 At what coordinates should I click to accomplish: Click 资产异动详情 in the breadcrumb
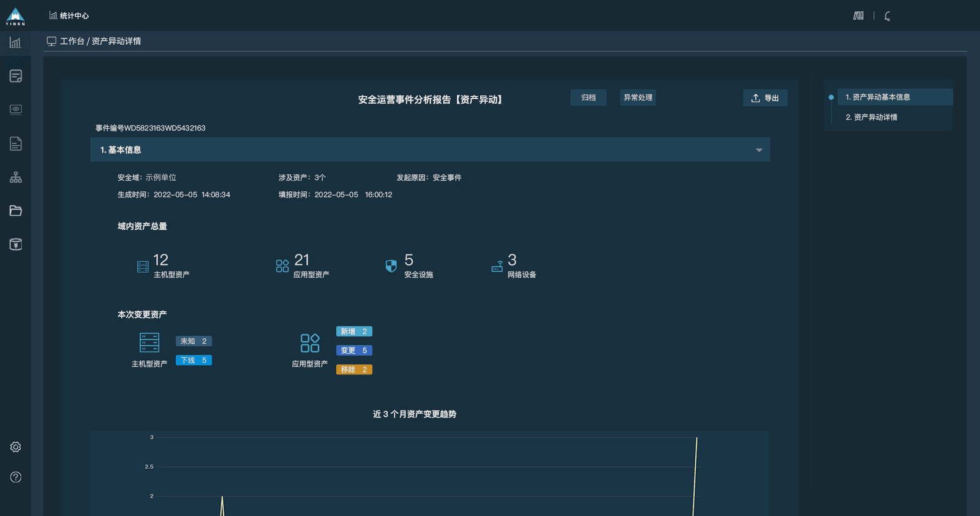(x=116, y=41)
